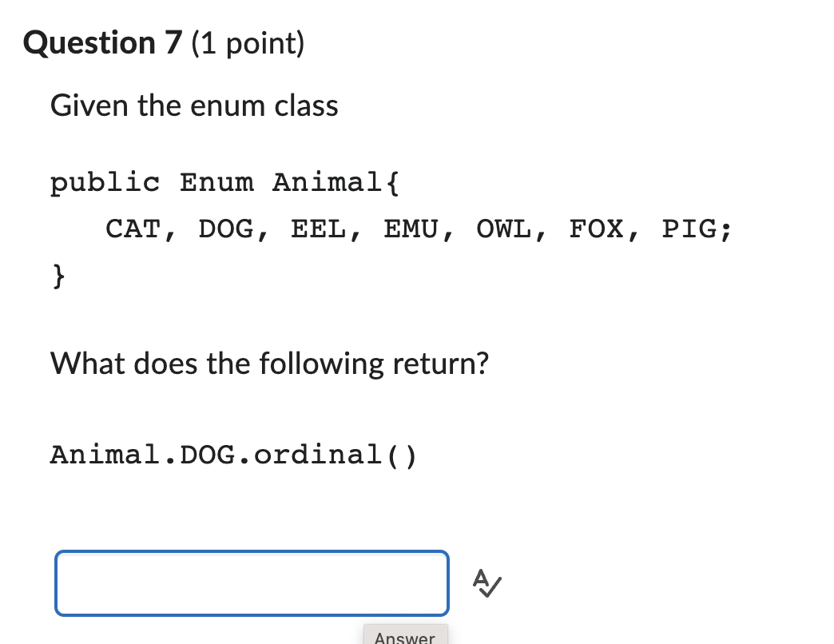Click the Answer button below the input box
Viewport: 834px width, 644px height.
point(404,637)
